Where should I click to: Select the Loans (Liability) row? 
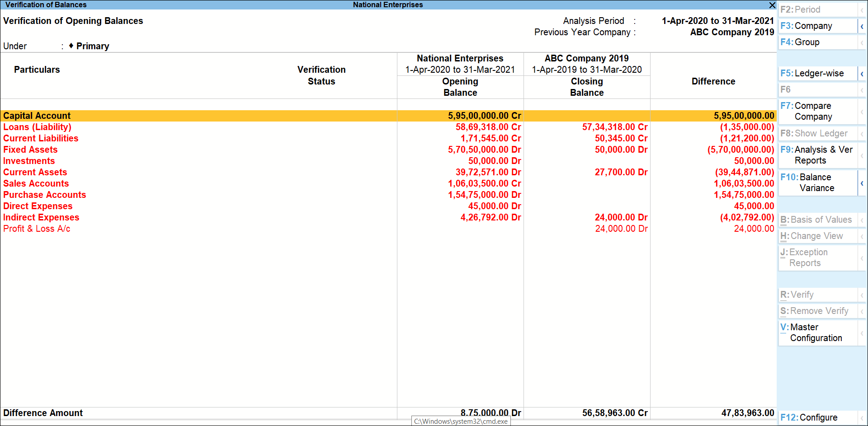tap(37, 127)
